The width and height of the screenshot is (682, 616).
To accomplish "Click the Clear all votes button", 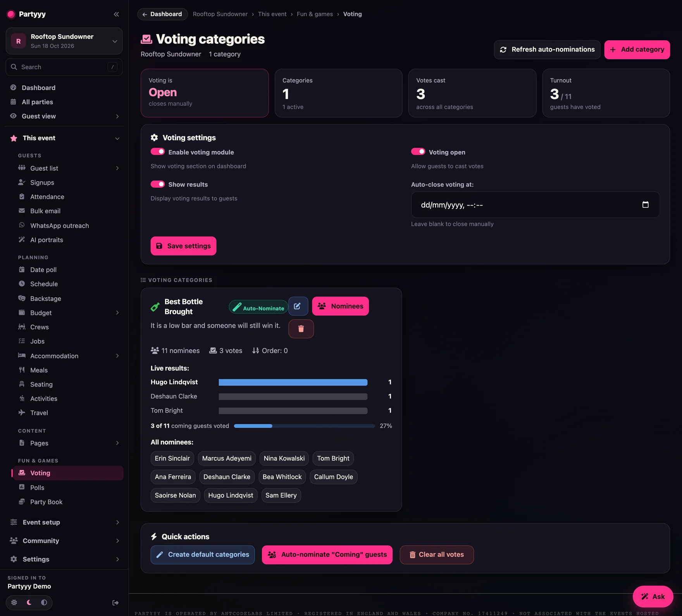I will tap(437, 555).
